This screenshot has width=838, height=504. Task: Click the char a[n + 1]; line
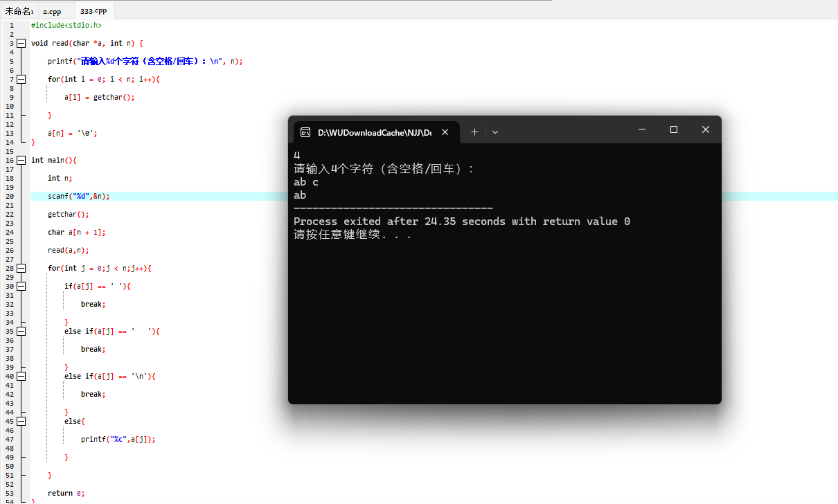tap(77, 232)
